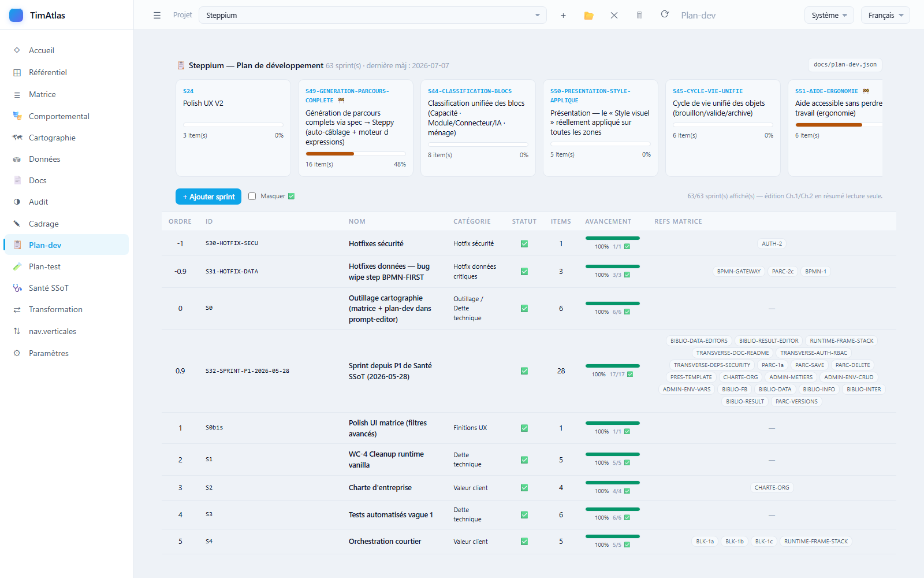Viewport: 924px width, 578px height.
Task: Click the AUTH-2 matrix ref tag
Action: 772,244
